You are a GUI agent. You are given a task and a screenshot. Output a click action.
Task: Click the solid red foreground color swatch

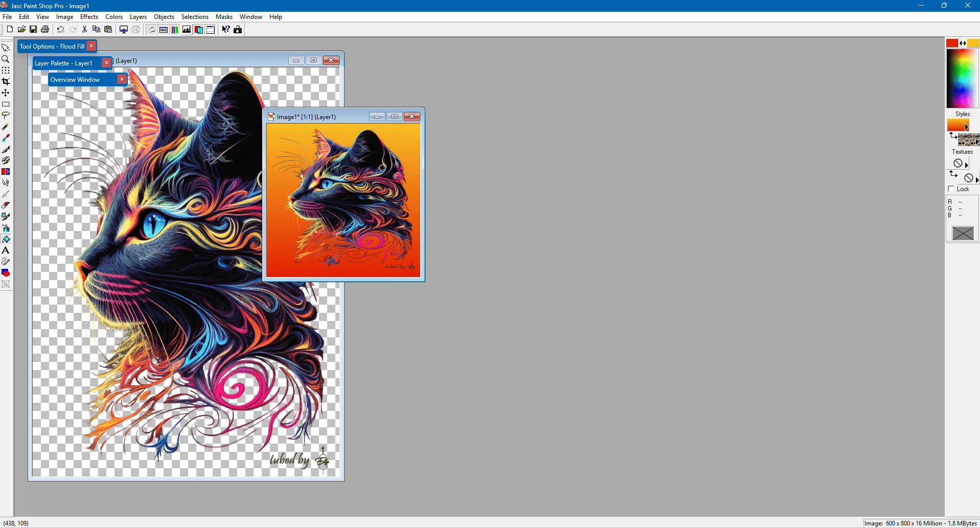tap(952, 43)
